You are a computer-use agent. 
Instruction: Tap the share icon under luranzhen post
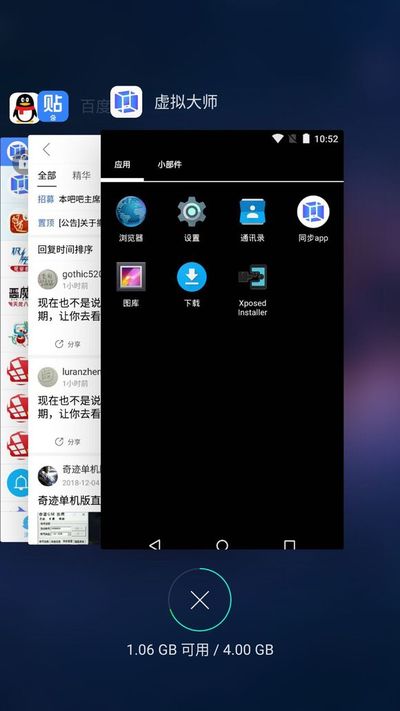[59, 442]
